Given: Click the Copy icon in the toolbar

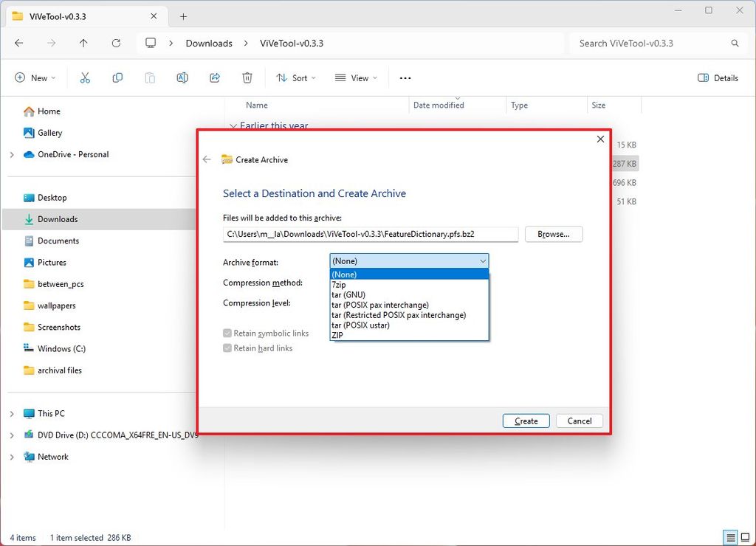Looking at the screenshot, I should tap(117, 77).
